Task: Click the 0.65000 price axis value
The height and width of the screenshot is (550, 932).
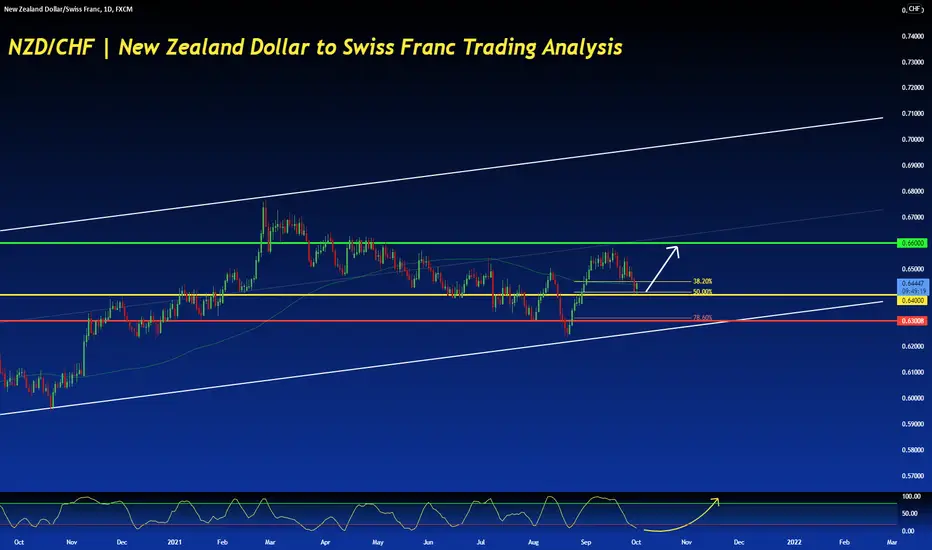Action: click(x=913, y=269)
